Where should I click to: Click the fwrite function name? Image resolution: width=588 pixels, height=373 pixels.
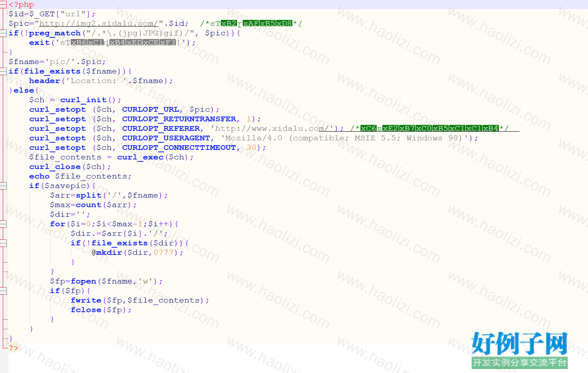pos(86,300)
